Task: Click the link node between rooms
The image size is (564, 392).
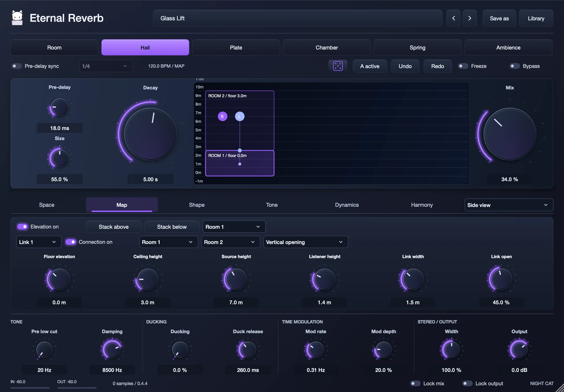Action: 240,150
